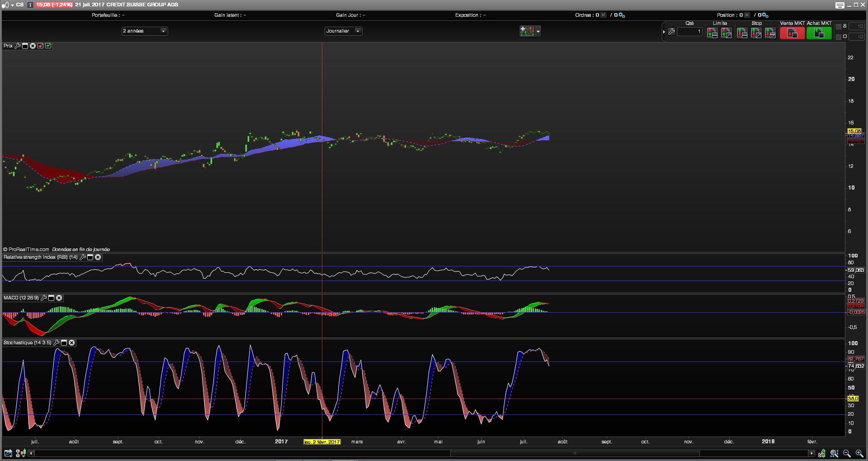868x461 pixels.
Task: Click the 'Gain latent : -' label
Action: click(x=230, y=15)
